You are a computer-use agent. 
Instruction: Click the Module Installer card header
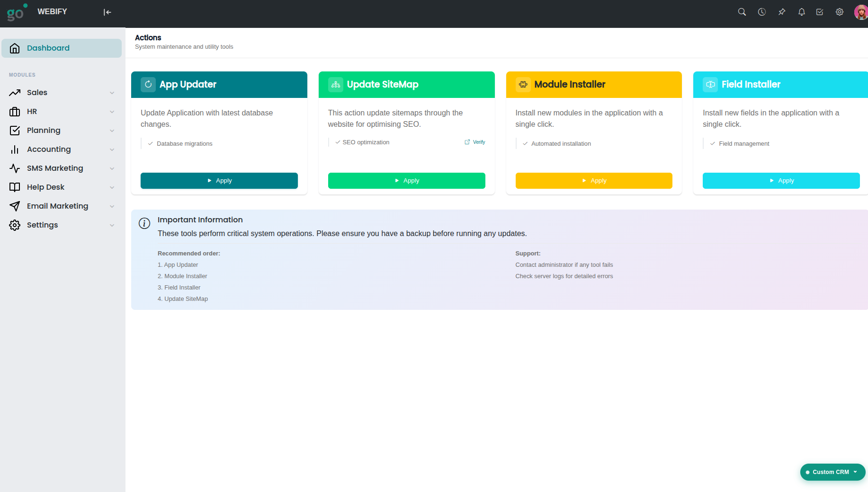click(x=594, y=85)
